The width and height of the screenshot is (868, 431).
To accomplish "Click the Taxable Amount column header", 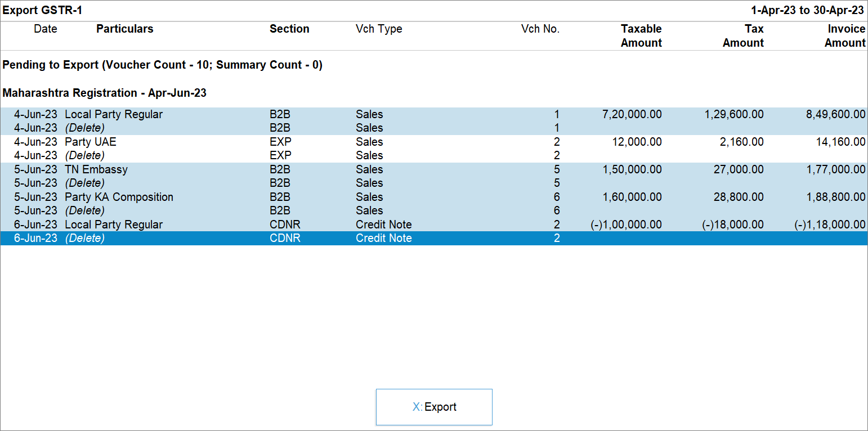I will [641, 36].
